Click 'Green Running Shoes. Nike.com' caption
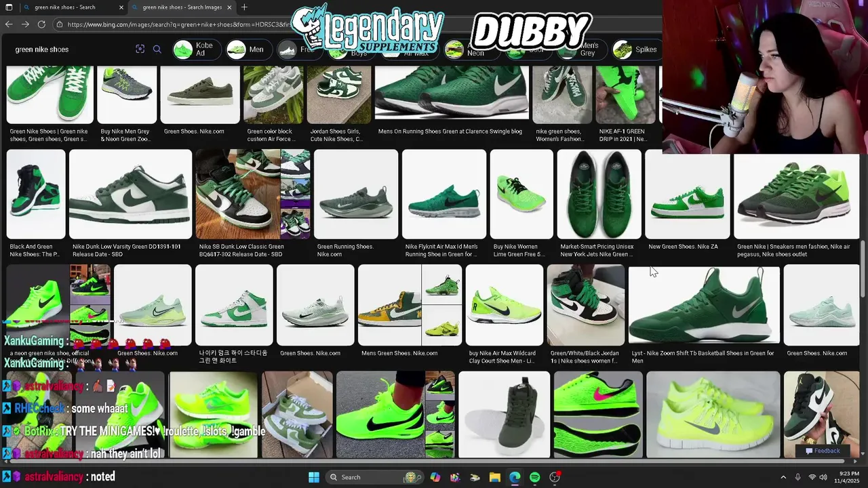Image resolution: width=868 pixels, height=488 pixels. 345,250
